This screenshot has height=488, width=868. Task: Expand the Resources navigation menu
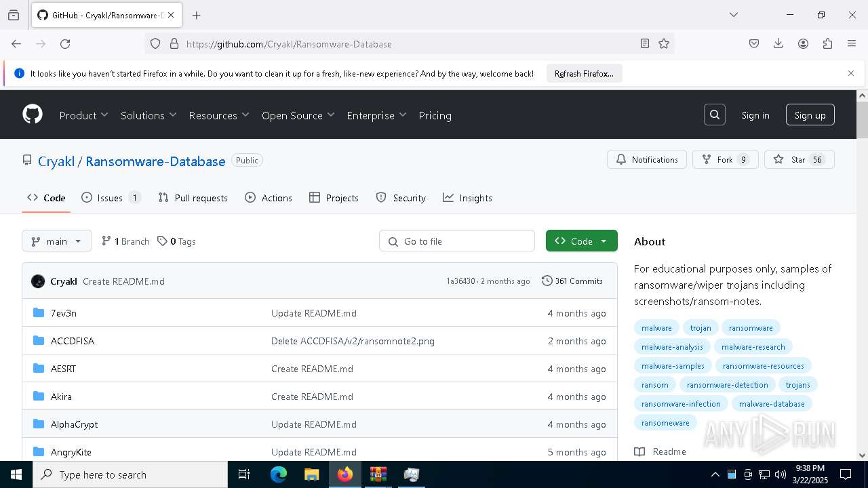(x=219, y=115)
